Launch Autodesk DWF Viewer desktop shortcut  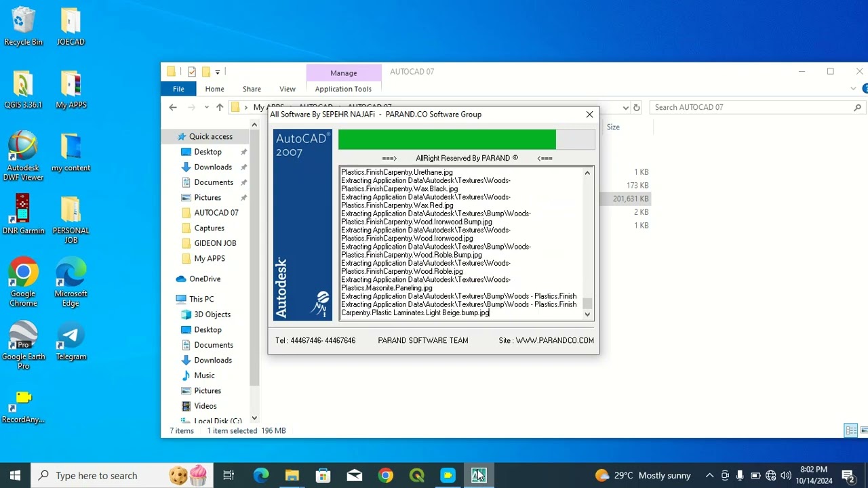[x=23, y=156]
